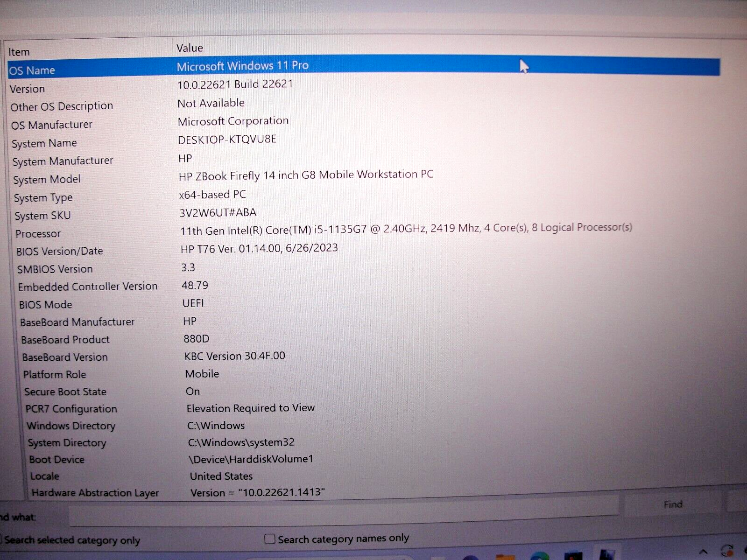747x560 pixels.
Task: Select the PCR7 Configuration item
Action: (x=71, y=409)
